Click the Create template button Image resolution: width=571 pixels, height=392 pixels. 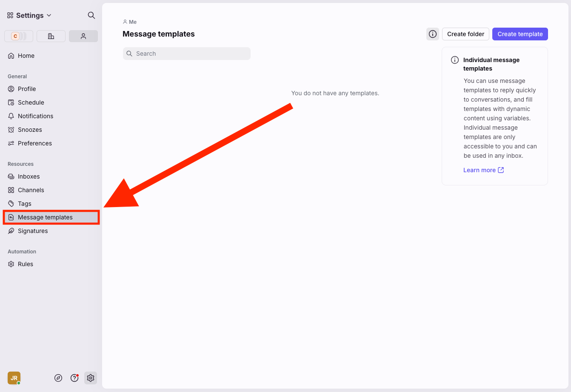tap(520, 34)
